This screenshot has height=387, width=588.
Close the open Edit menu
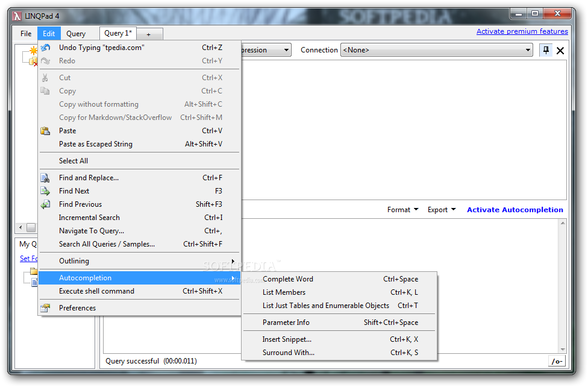tap(49, 33)
